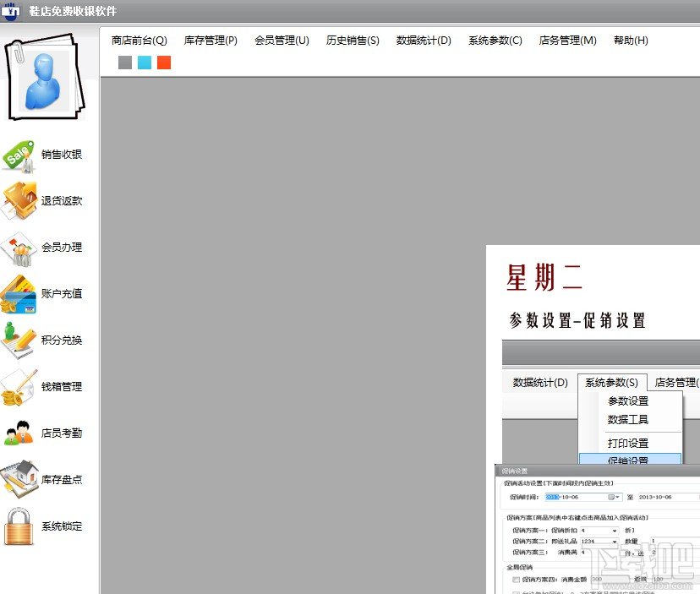Open the 钱箱管理 cash box module
Screen dimensions: 700x594
coord(42,387)
